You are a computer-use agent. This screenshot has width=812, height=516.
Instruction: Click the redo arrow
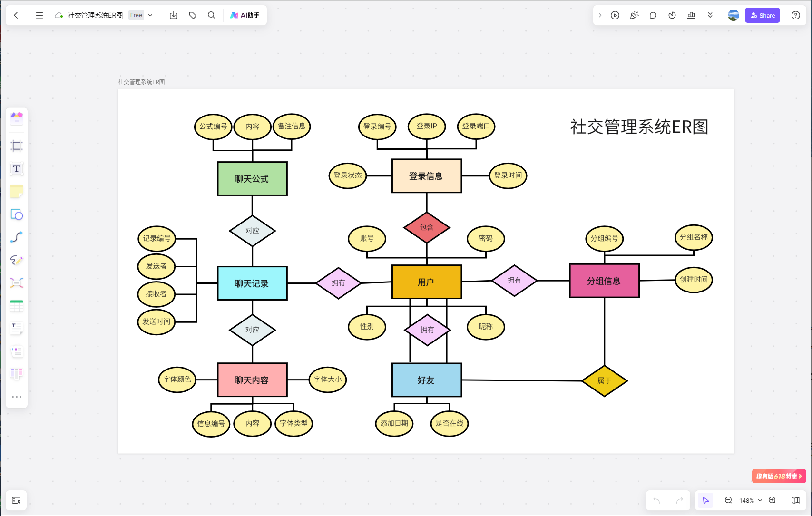679,500
